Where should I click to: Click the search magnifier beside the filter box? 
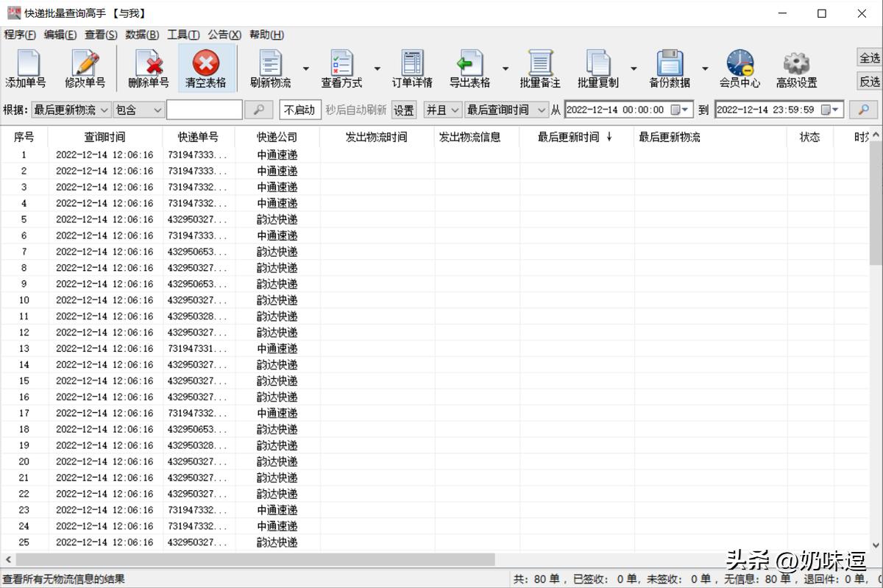click(260, 109)
